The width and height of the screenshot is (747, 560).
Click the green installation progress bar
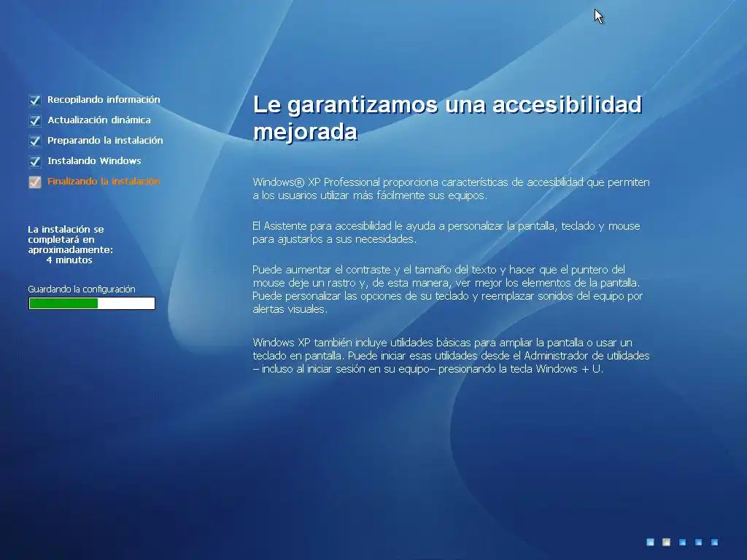[92, 303]
